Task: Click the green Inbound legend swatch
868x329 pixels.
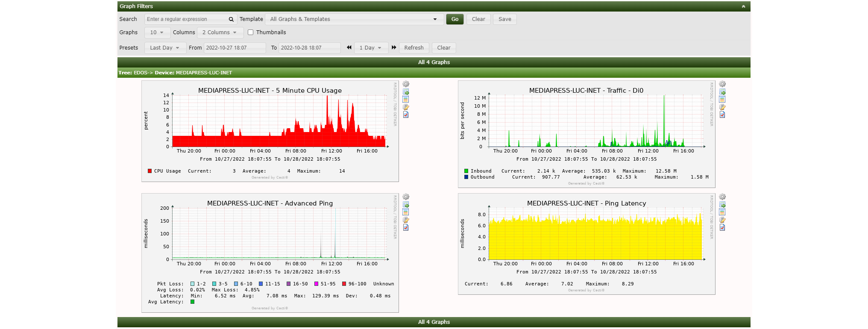Action: tap(466, 171)
